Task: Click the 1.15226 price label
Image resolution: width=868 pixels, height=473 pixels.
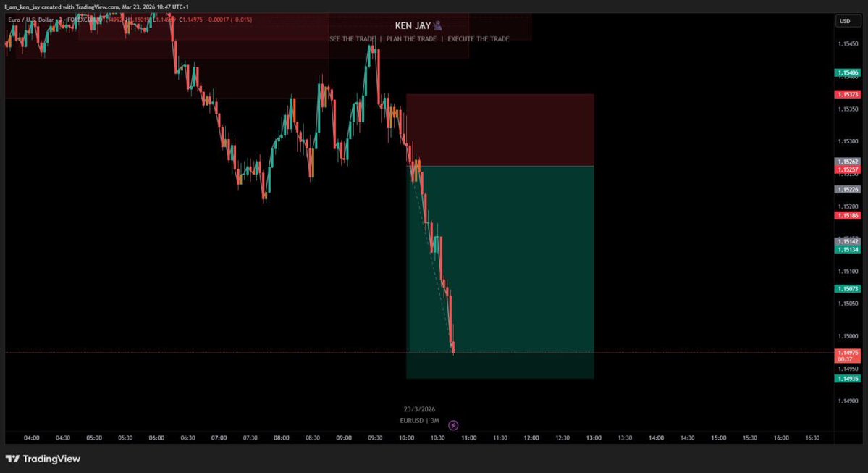Action: click(848, 189)
